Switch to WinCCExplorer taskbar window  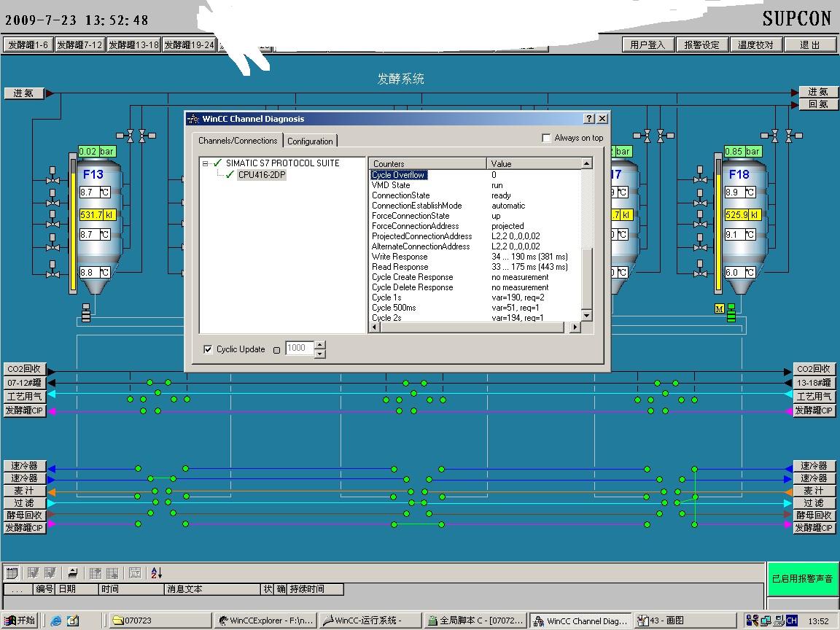(x=265, y=621)
